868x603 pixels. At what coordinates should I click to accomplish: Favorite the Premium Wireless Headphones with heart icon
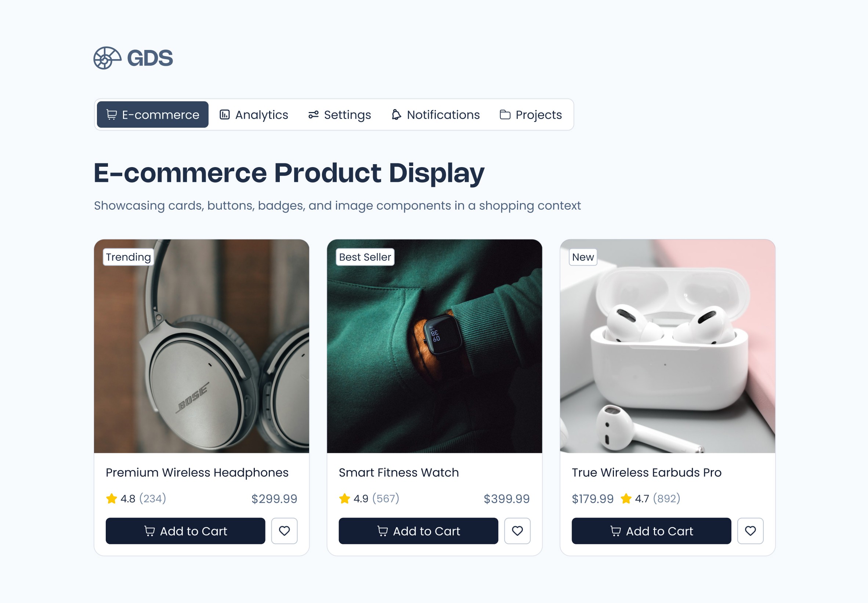pyautogui.click(x=285, y=531)
